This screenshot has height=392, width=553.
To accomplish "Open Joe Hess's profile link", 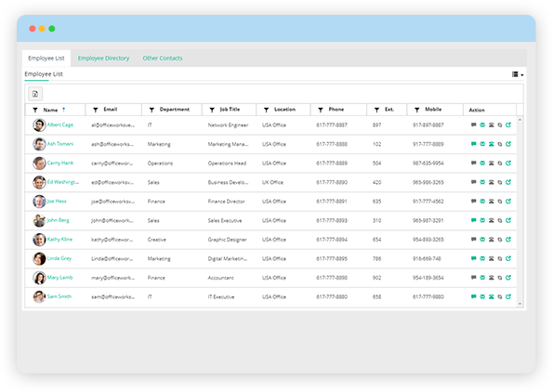I will (57, 201).
